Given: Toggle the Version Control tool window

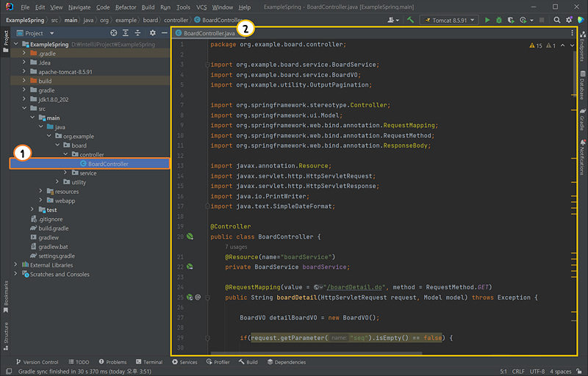Looking at the screenshot, I should point(37,362).
